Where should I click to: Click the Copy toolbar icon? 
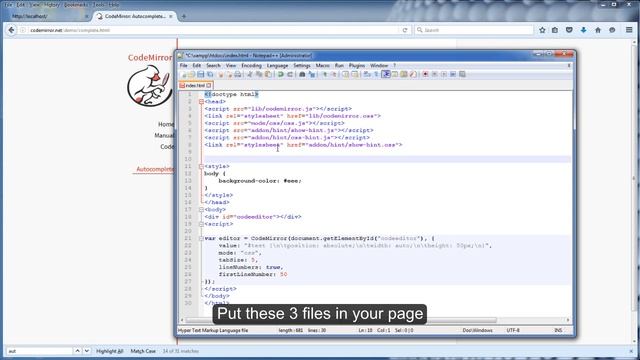259,74
